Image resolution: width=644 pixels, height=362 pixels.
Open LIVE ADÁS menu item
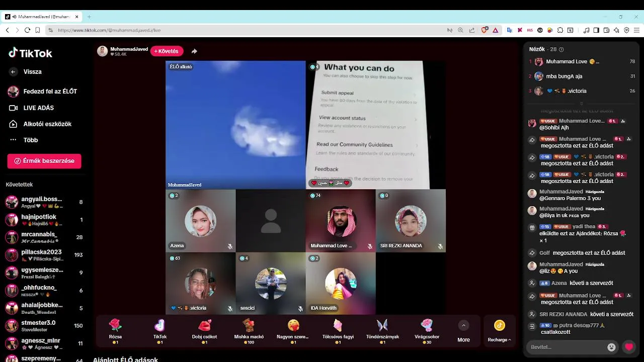32,108
